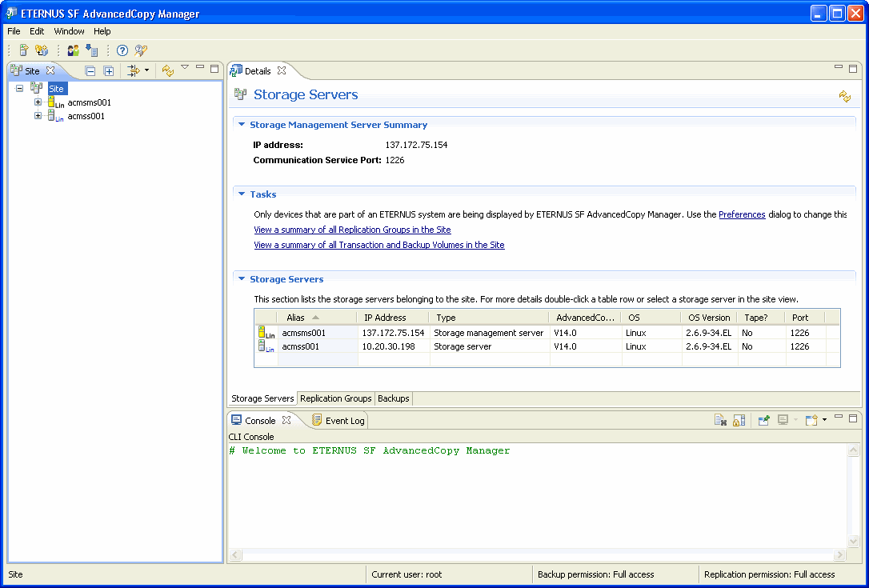Open the Window menu
Image resolution: width=869 pixels, height=588 pixels.
pyautogui.click(x=70, y=31)
